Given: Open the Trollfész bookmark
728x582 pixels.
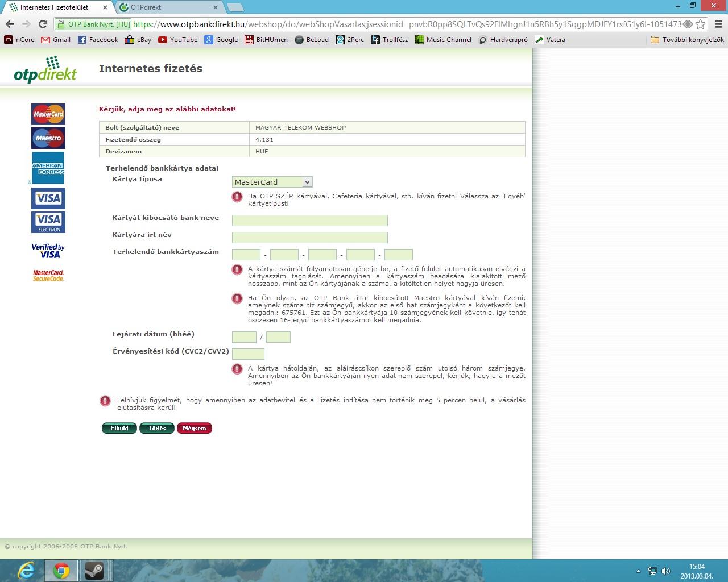Looking at the screenshot, I should (x=390, y=40).
